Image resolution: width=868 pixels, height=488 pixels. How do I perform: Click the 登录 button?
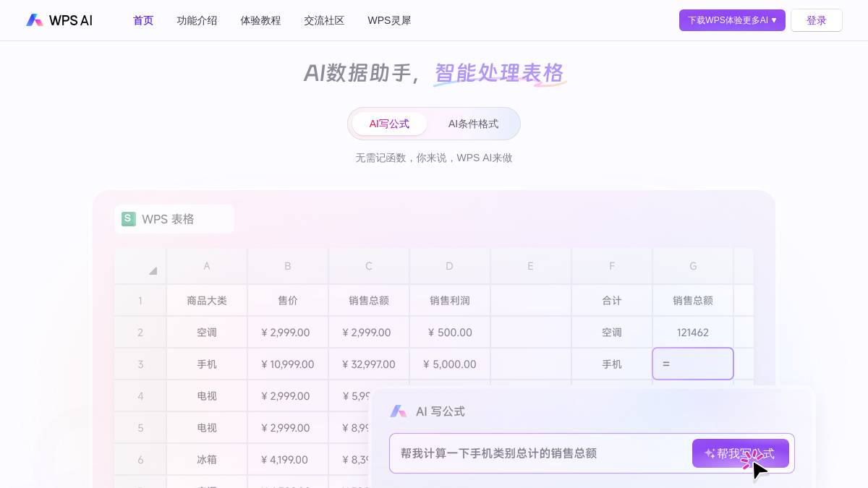pos(816,20)
